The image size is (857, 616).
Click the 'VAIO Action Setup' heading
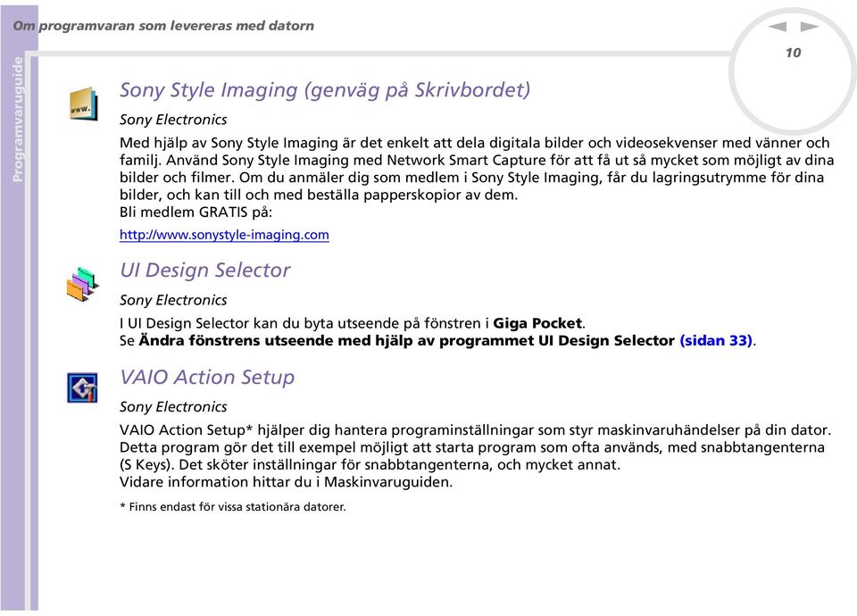tap(207, 377)
